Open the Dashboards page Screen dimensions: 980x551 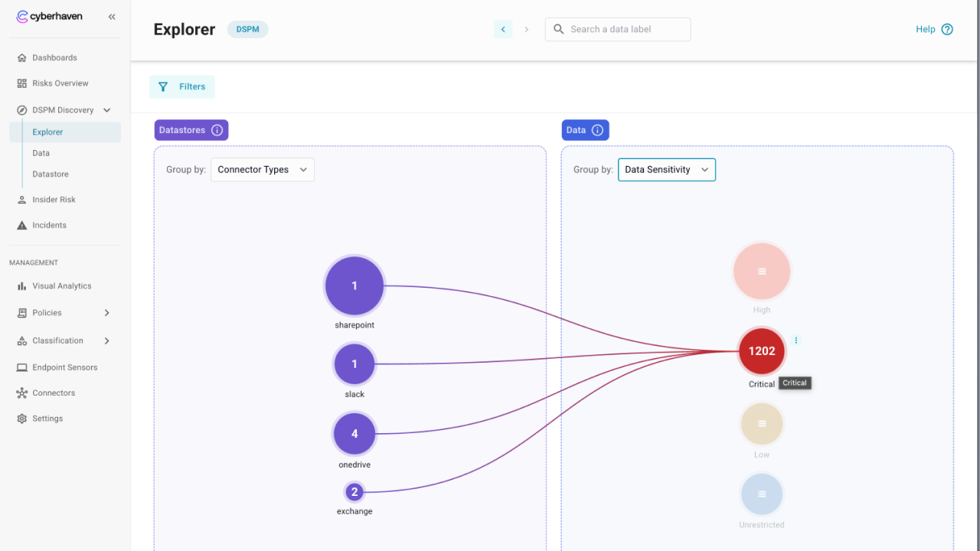click(54, 57)
